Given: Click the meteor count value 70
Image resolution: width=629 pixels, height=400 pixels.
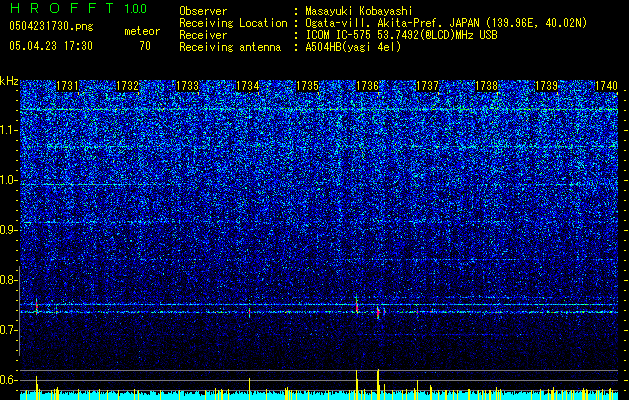Looking at the screenshot, I should pyautogui.click(x=145, y=46).
